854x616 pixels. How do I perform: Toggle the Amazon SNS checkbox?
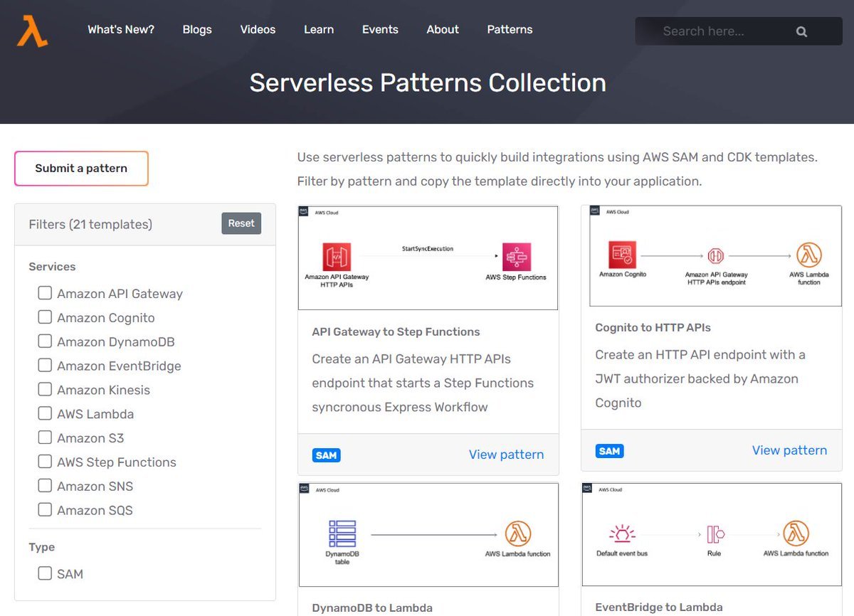tap(45, 486)
